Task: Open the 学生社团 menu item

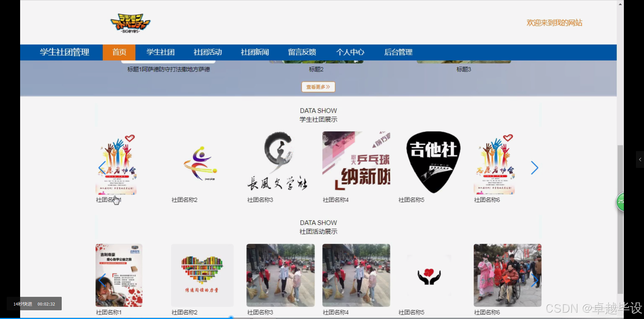Action: click(160, 52)
